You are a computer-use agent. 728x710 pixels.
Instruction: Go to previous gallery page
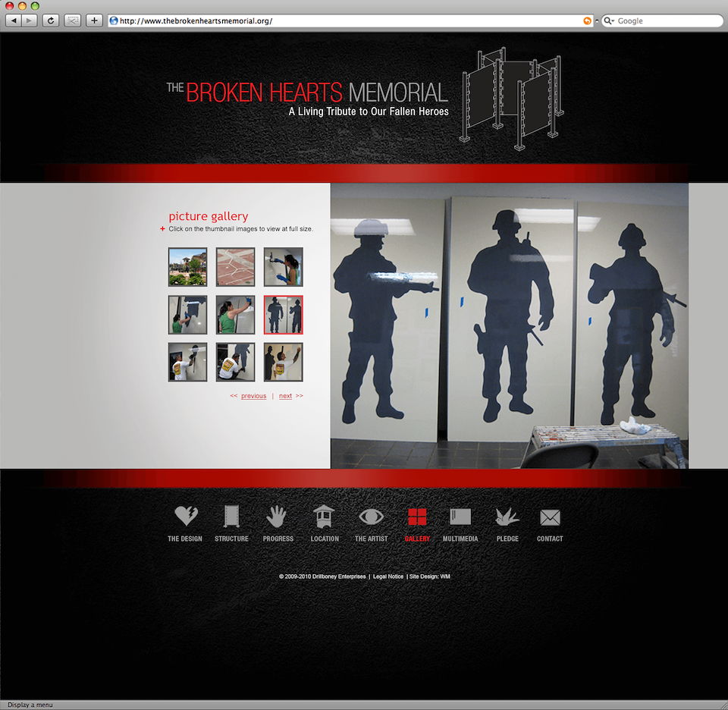click(x=253, y=396)
